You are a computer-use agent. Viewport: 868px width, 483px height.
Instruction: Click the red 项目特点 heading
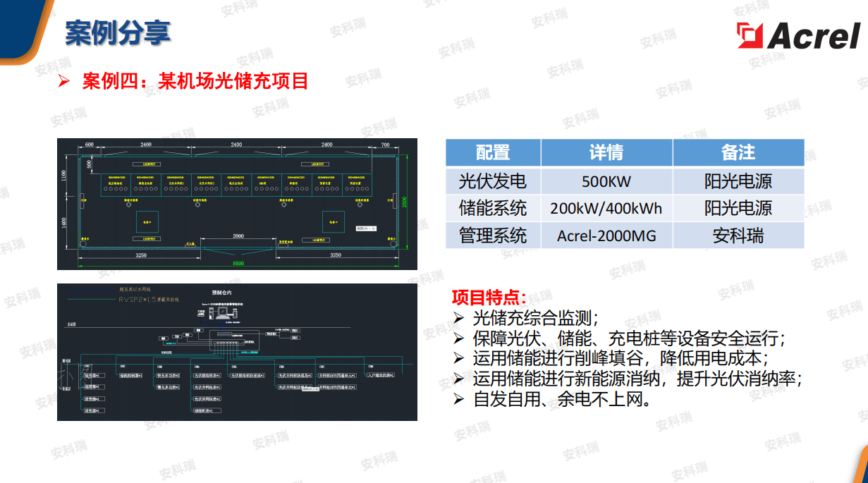(x=489, y=296)
